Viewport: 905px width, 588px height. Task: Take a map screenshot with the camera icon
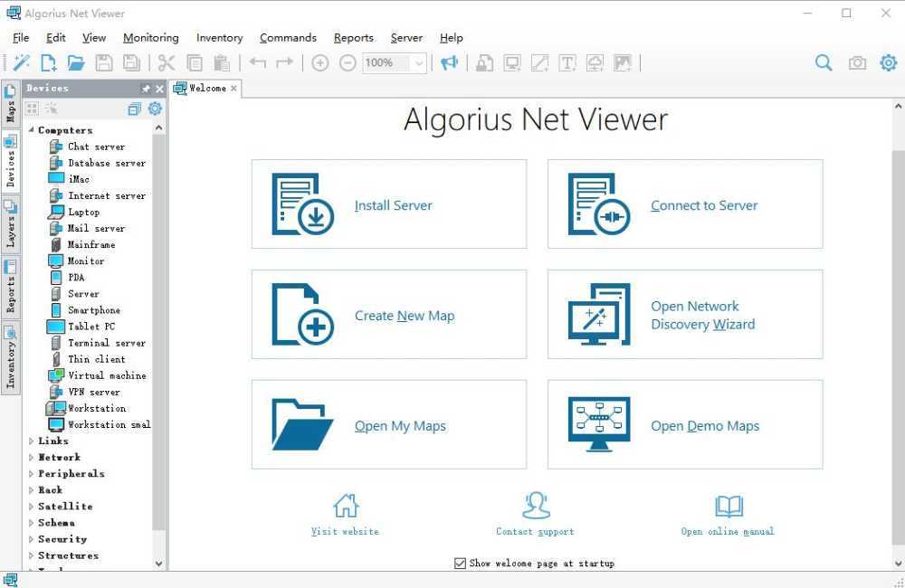(857, 62)
